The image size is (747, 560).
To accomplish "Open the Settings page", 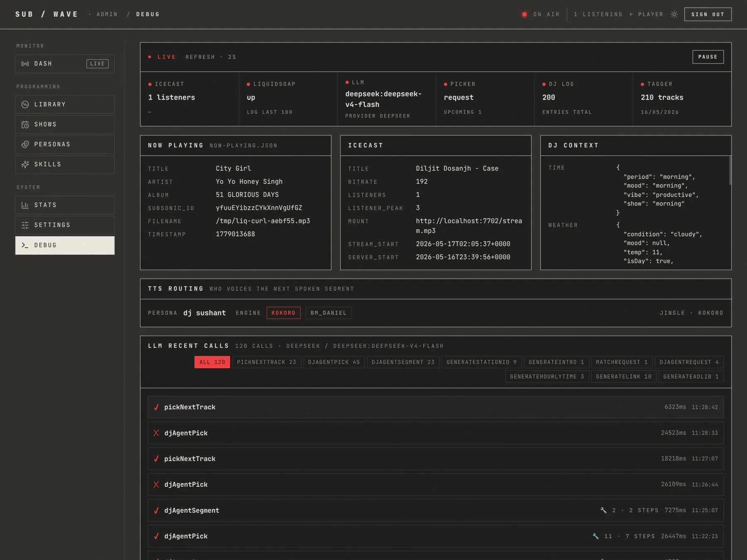I will click(x=65, y=225).
